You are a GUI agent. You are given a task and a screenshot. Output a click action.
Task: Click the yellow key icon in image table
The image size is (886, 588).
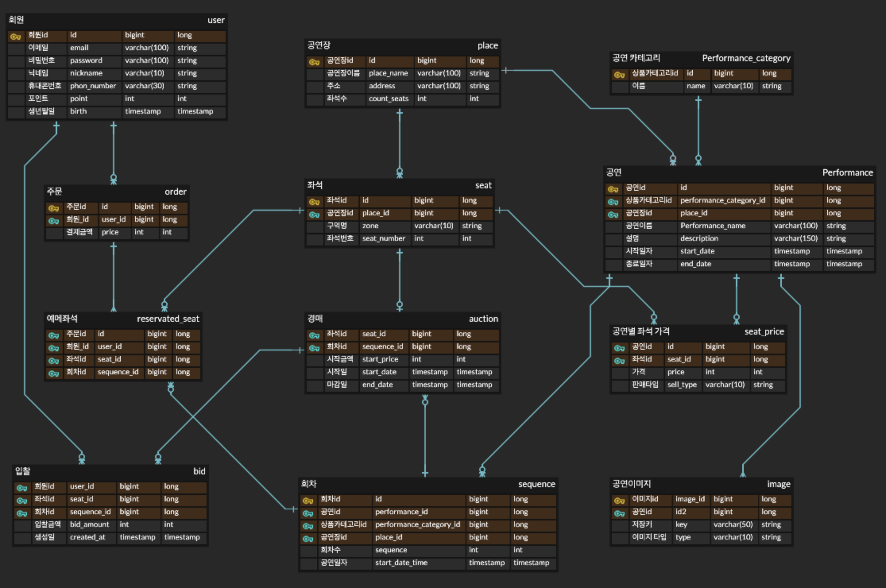coord(619,501)
